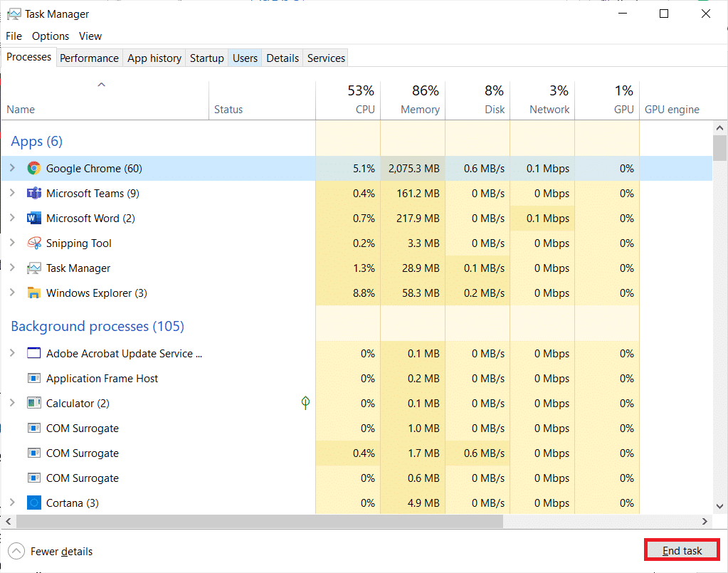The image size is (728, 573).
Task: Open the File menu
Action: pyautogui.click(x=14, y=36)
